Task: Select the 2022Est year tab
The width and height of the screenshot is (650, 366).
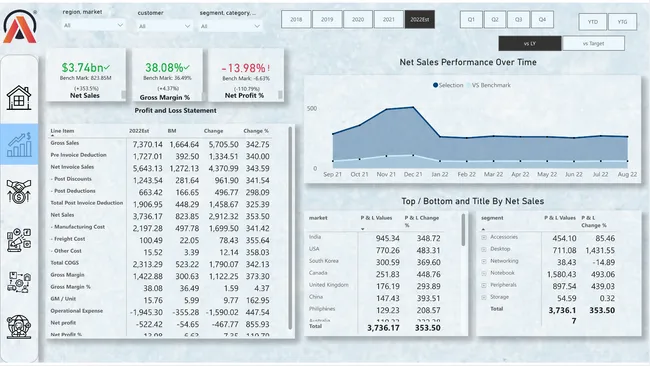Action: point(420,19)
